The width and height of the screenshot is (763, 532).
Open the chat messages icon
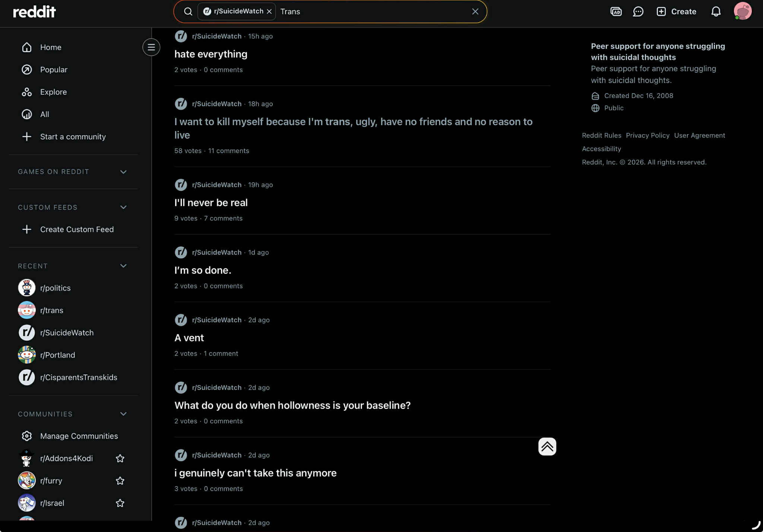[638, 12]
